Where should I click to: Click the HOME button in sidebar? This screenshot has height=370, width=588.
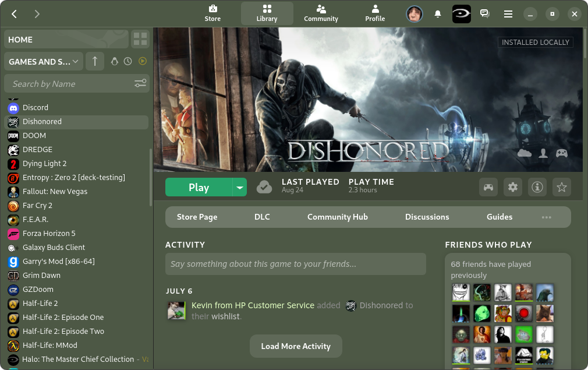(66, 40)
